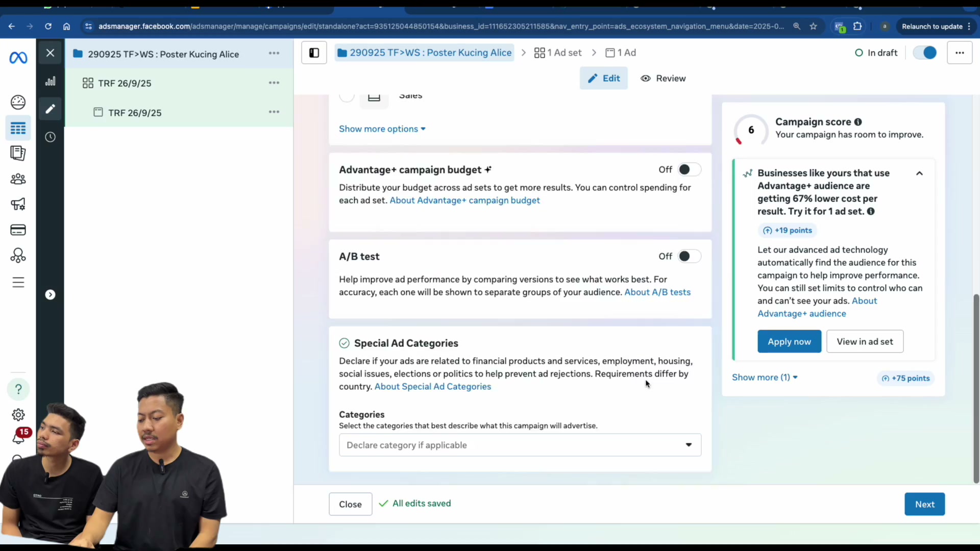Open Help question mark icon
Screen dimensions: 980x551
click(x=18, y=389)
